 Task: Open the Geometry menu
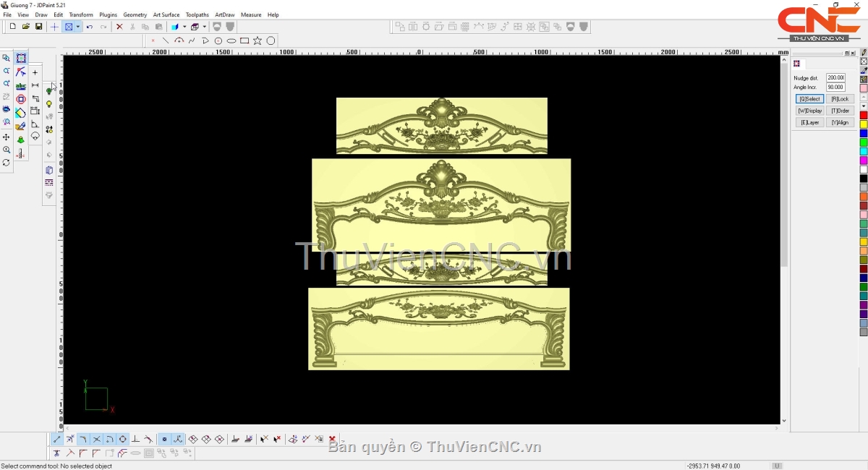[135, 14]
